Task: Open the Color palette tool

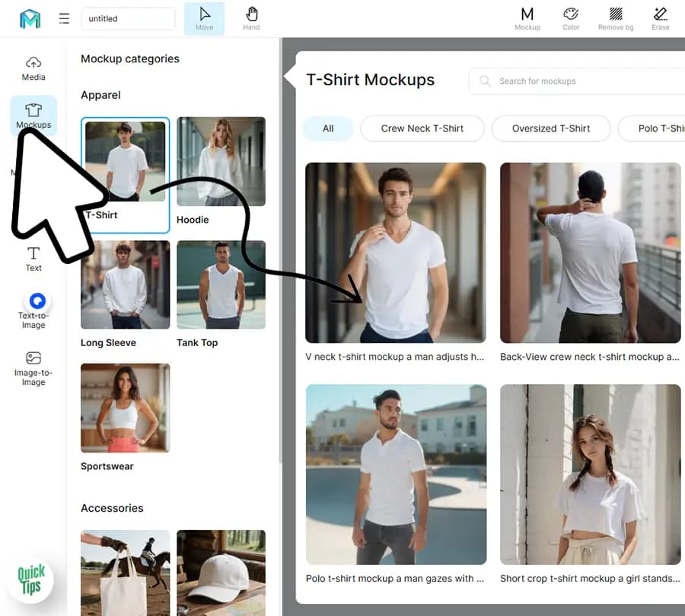Action: pos(571,18)
